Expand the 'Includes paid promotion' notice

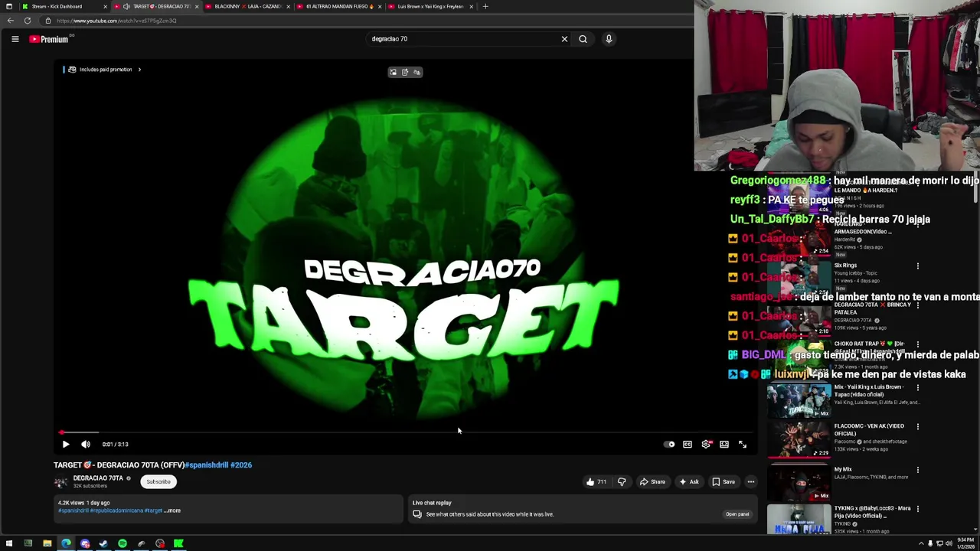tap(104, 70)
